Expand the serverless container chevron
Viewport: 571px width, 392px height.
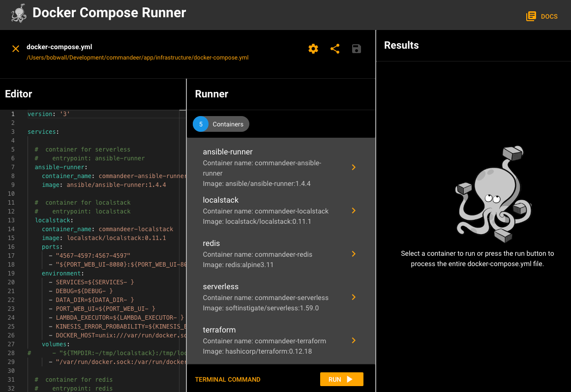pyautogui.click(x=354, y=297)
